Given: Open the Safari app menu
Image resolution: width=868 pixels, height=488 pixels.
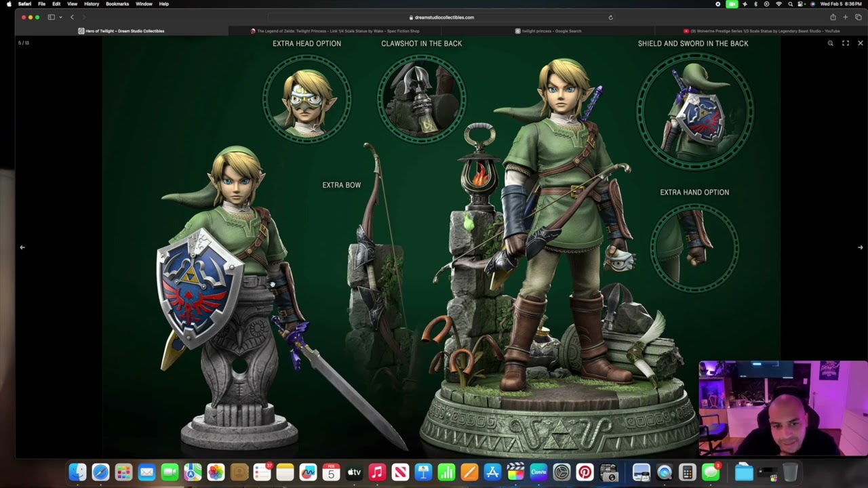Looking at the screenshot, I should (24, 4).
